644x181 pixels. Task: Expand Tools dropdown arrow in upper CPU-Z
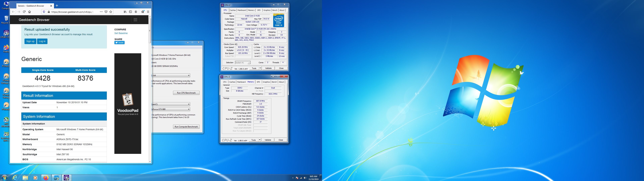[260, 68]
